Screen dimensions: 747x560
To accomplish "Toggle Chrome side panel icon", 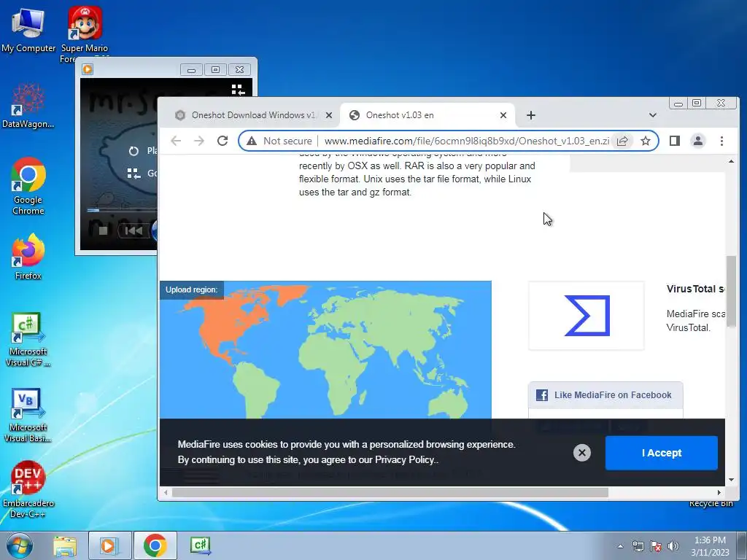I will click(x=675, y=141).
